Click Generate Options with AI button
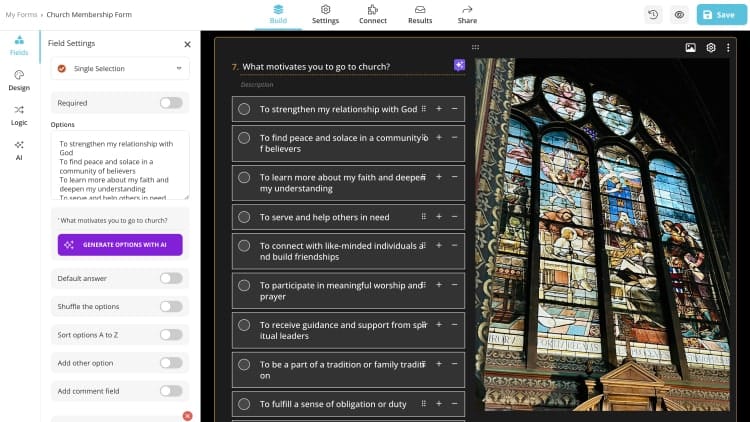 [120, 245]
